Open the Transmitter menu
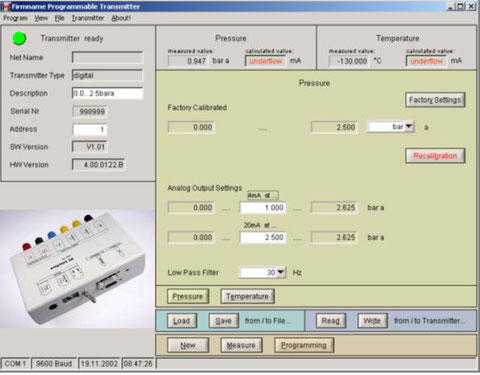The image size is (480, 375). click(x=88, y=18)
